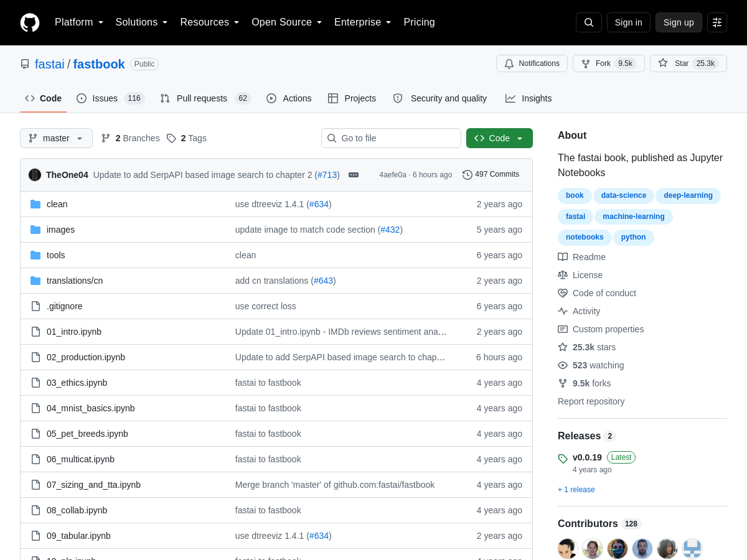Show the + 1 release link

(576, 490)
